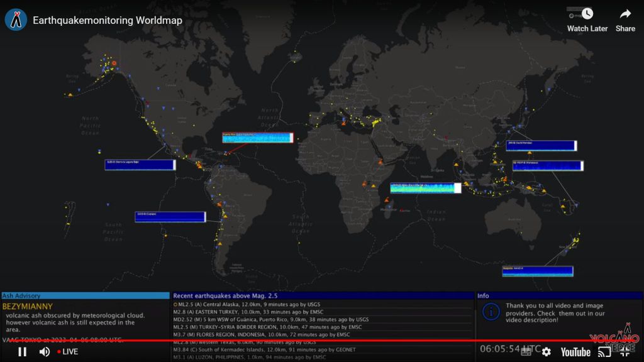Click the large orange circle marker in Alaska

(x=114, y=63)
